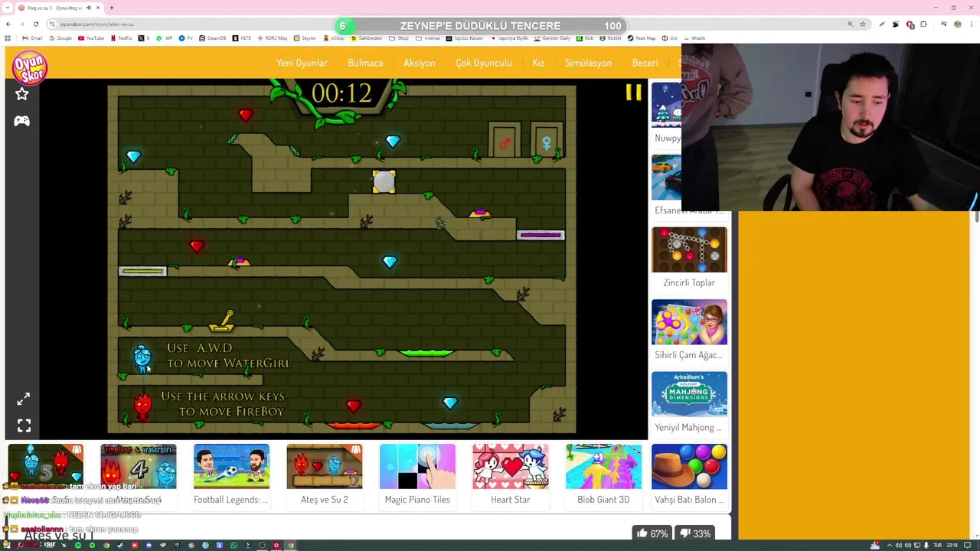Open Yeniyıl Mahjong game thumbnail
The height and width of the screenshot is (551, 980).
[689, 394]
